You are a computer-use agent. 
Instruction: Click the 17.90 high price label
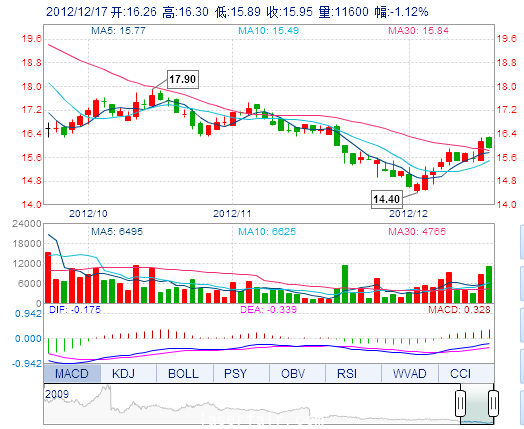(182, 79)
